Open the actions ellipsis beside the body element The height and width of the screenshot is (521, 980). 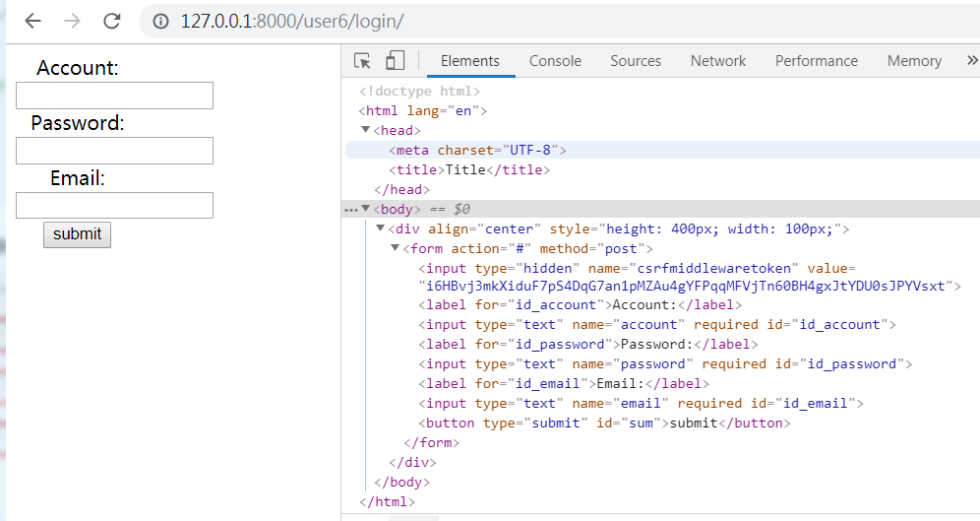[350, 210]
